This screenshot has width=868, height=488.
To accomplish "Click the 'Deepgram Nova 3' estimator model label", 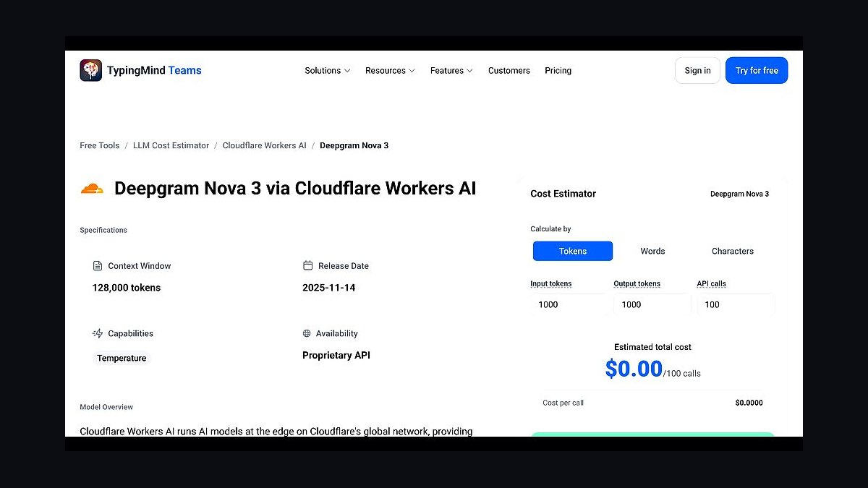I will tap(739, 194).
